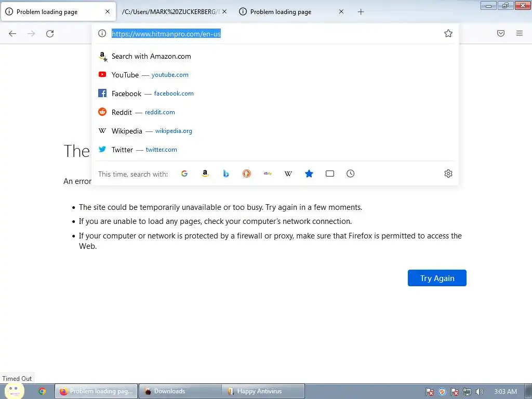The image size is (532, 399).
Task: Switch to the C:/Users/MARK ZUCKERBERG tab
Action: tap(170, 12)
